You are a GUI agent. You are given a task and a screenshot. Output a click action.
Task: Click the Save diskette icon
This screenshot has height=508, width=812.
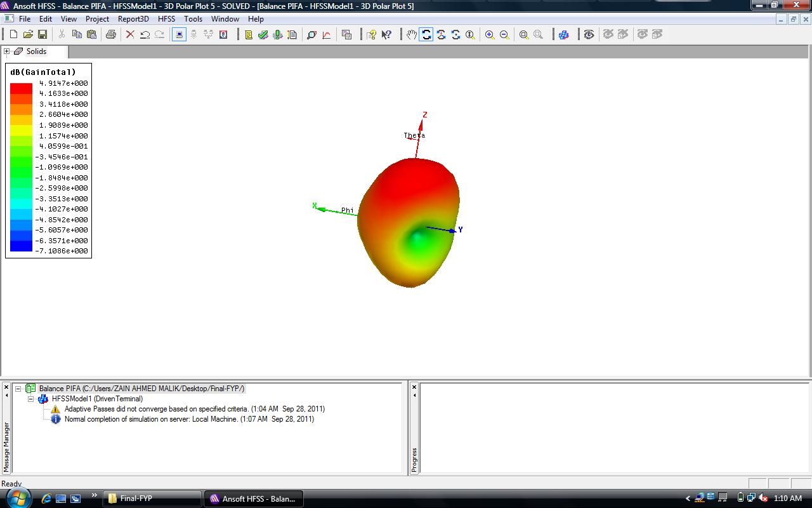[x=43, y=34]
